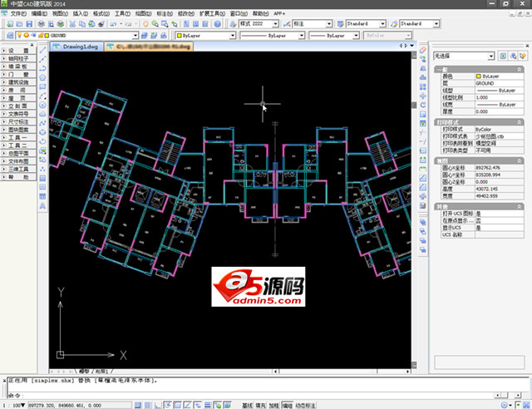Select the Circle draw tool

(42, 106)
